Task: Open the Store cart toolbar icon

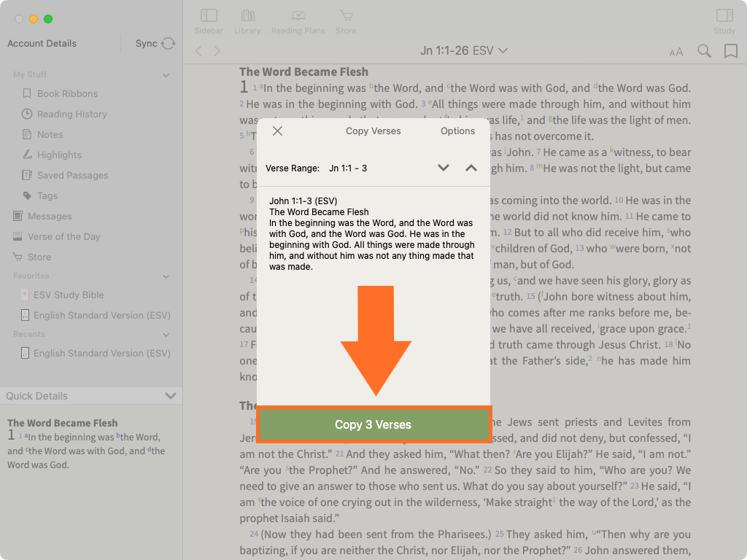Action: pos(346,16)
